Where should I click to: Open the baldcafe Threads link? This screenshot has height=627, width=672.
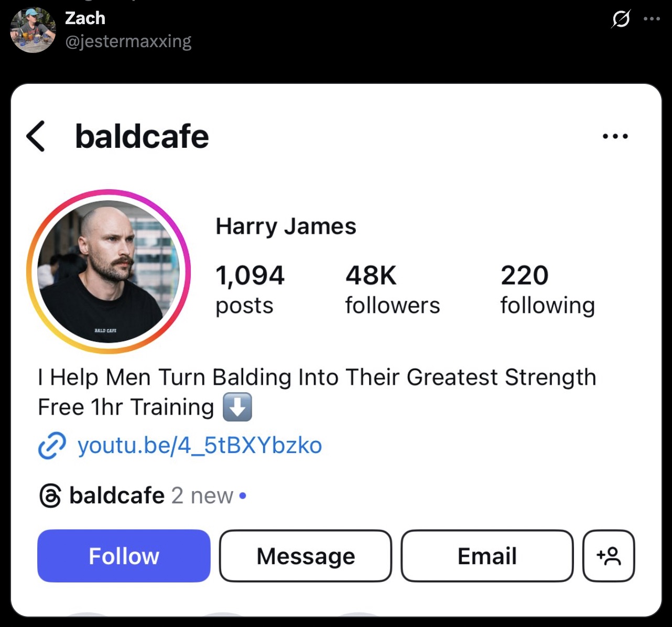coord(117,495)
